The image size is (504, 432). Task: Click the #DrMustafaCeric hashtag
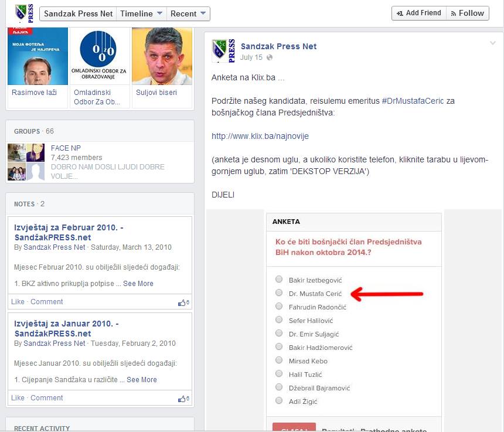[413, 101]
